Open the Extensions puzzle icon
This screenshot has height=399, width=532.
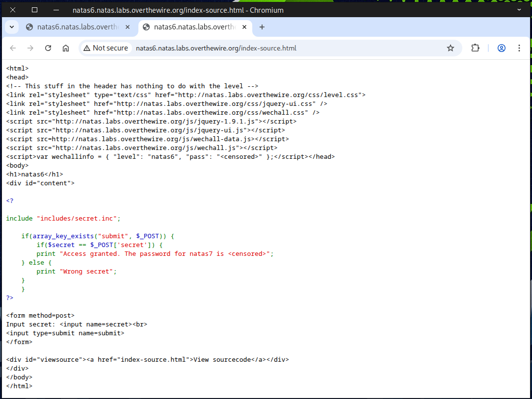[x=475, y=48]
